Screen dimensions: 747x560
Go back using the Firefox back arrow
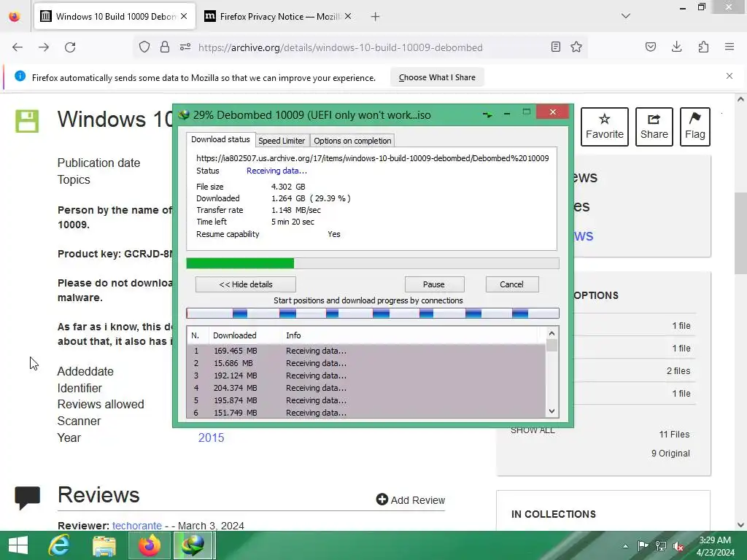[x=18, y=47]
